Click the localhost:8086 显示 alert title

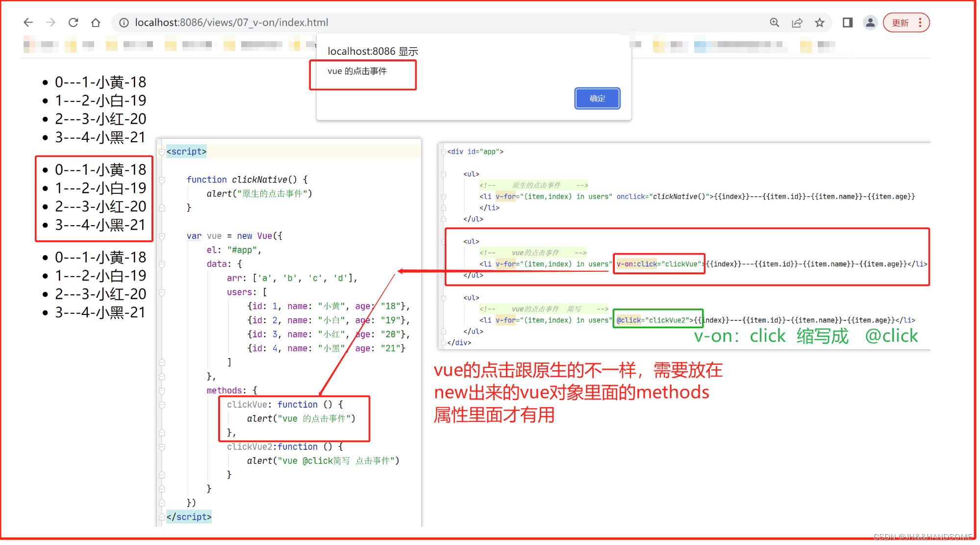pos(373,51)
